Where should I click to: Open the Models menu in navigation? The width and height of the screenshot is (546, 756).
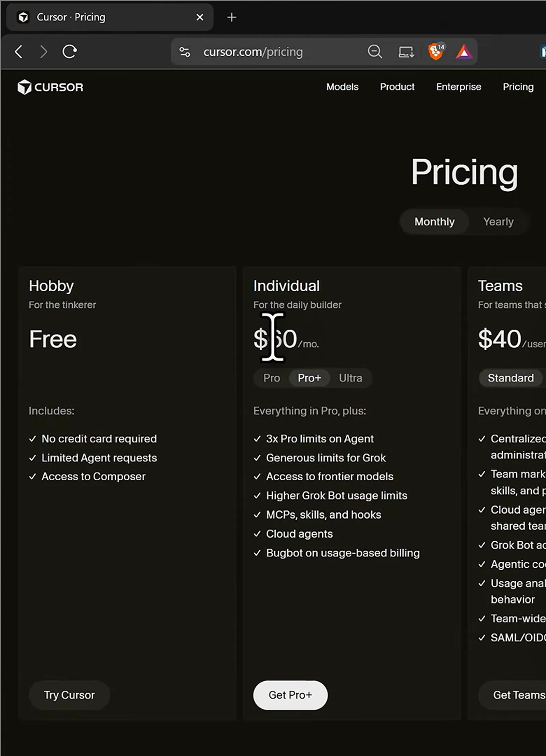pyautogui.click(x=342, y=87)
